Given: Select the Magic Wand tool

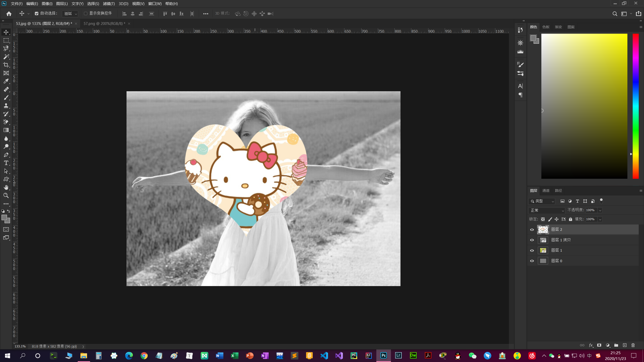Looking at the screenshot, I should tap(6, 57).
